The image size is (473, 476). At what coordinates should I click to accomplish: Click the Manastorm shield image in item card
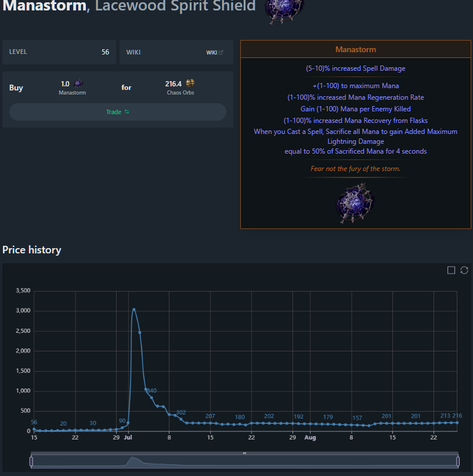coord(355,203)
